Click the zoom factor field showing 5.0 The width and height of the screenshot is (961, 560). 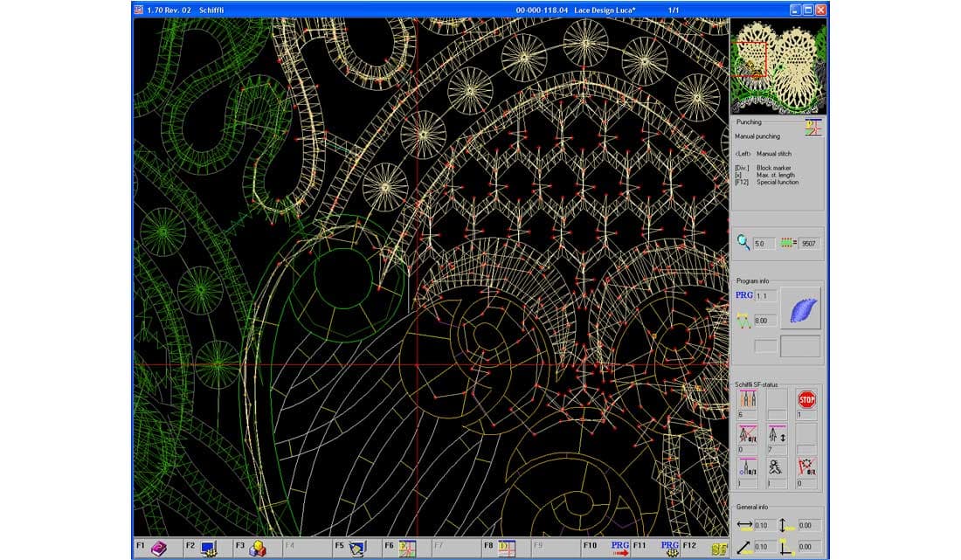[x=764, y=244]
